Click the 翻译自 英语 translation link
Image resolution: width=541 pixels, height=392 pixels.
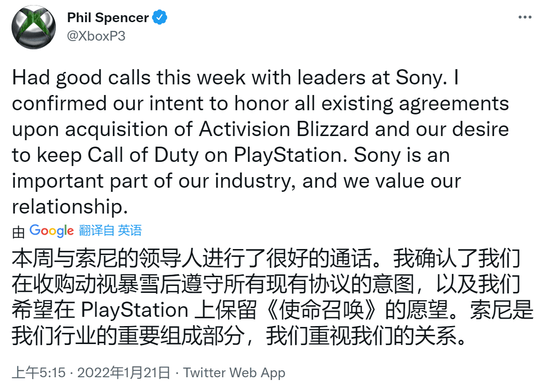click(x=110, y=230)
